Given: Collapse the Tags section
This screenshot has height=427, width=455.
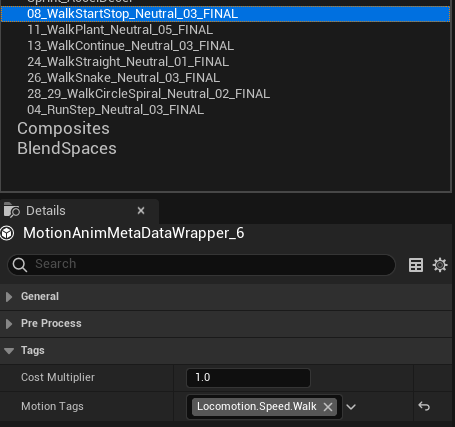Looking at the screenshot, I should (x=9, y=351).
